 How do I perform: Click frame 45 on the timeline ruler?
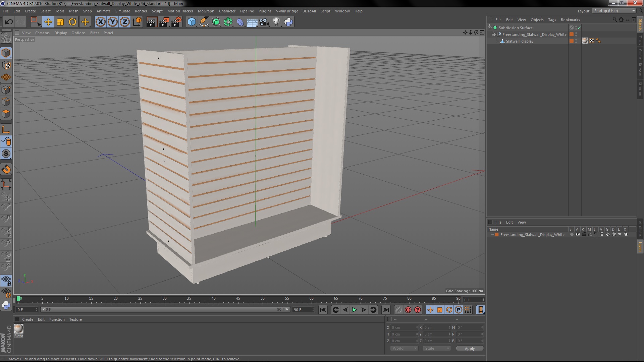pos(238,299)
